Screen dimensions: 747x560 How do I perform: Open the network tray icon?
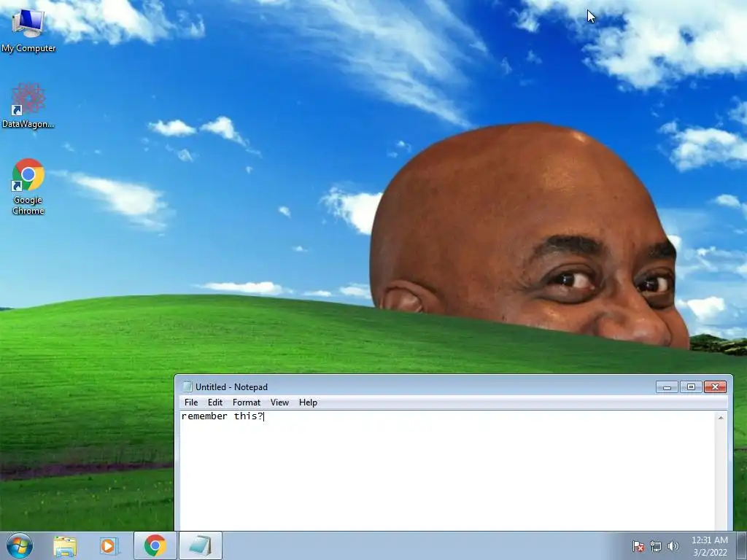(x=656, y=546)
